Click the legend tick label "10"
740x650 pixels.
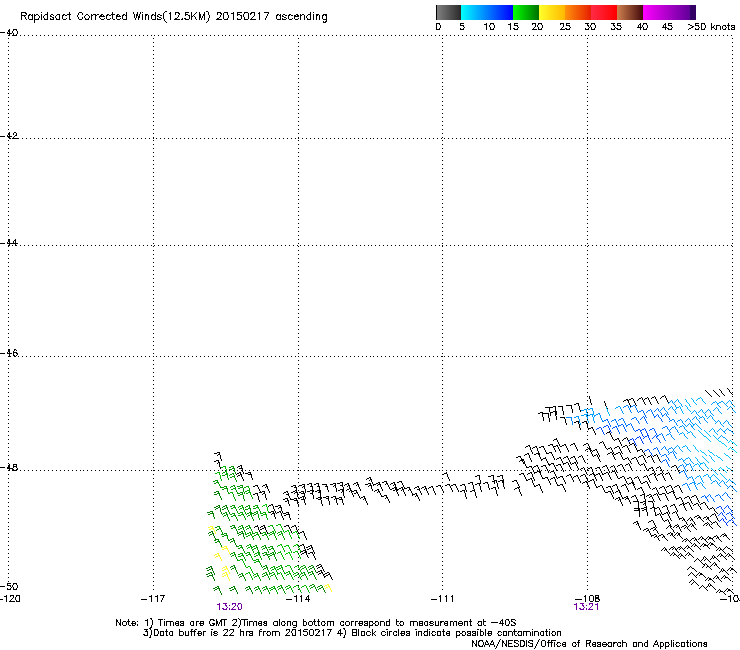click(x=489, y=27)
